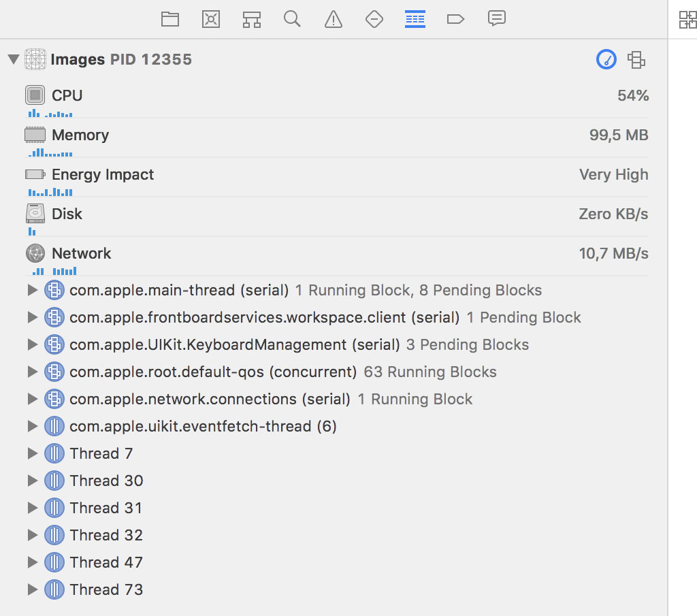Expand com.apple.root.default-qos queue
This screenshot has height=616, width=697.
click(x=32, y=372)
